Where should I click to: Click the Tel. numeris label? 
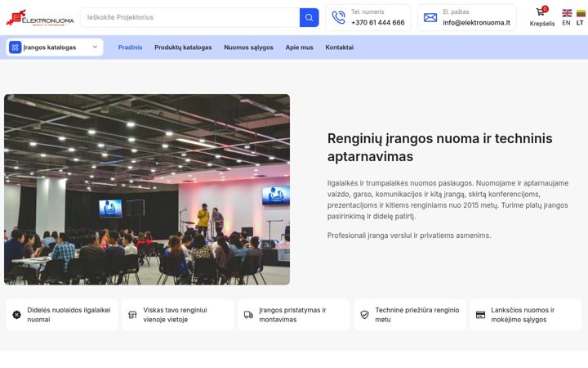[367, 12]
